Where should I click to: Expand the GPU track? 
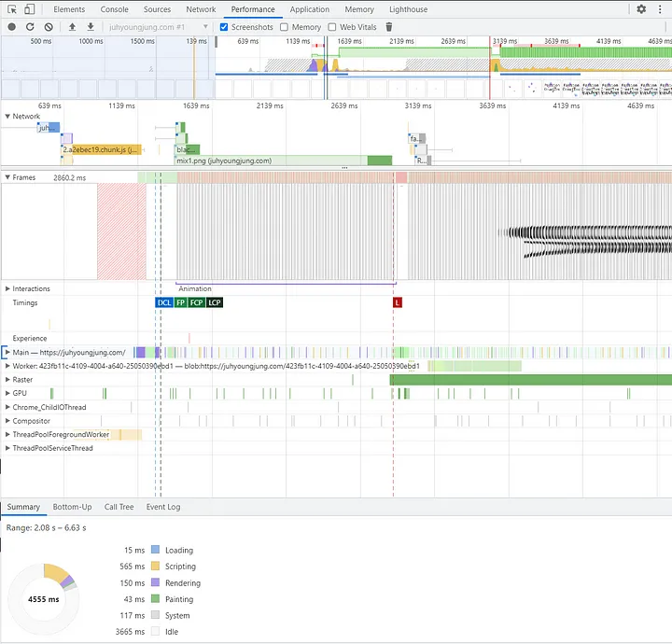coord(7,393)
